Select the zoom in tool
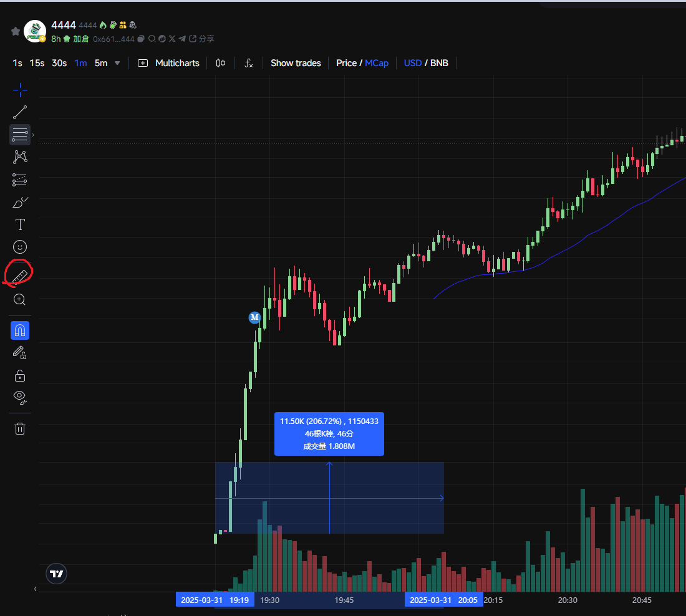 coord(20,300)
